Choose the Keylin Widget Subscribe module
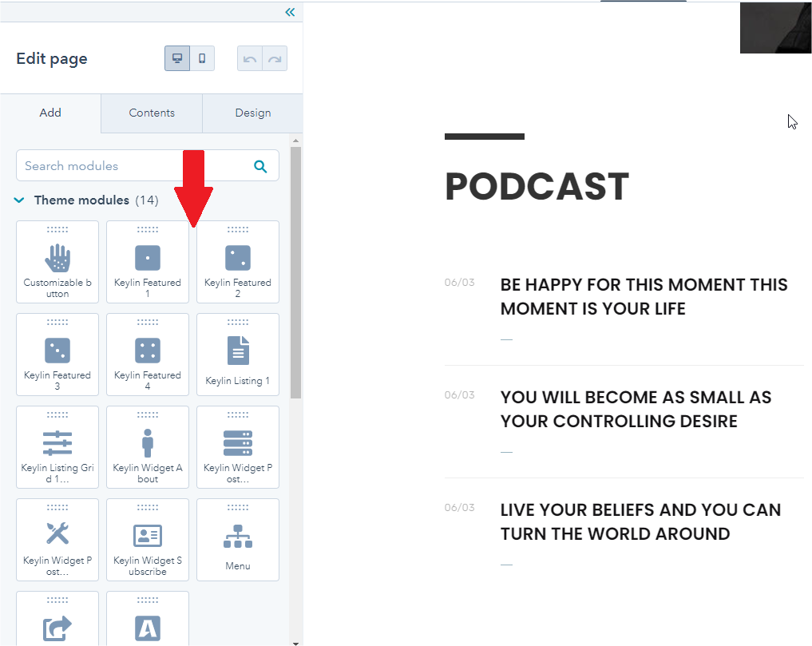 148,540
